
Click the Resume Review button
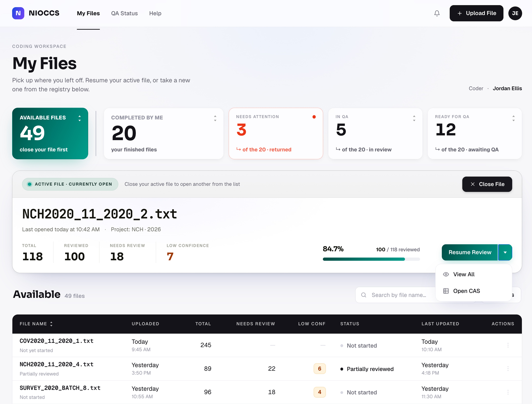470,252
